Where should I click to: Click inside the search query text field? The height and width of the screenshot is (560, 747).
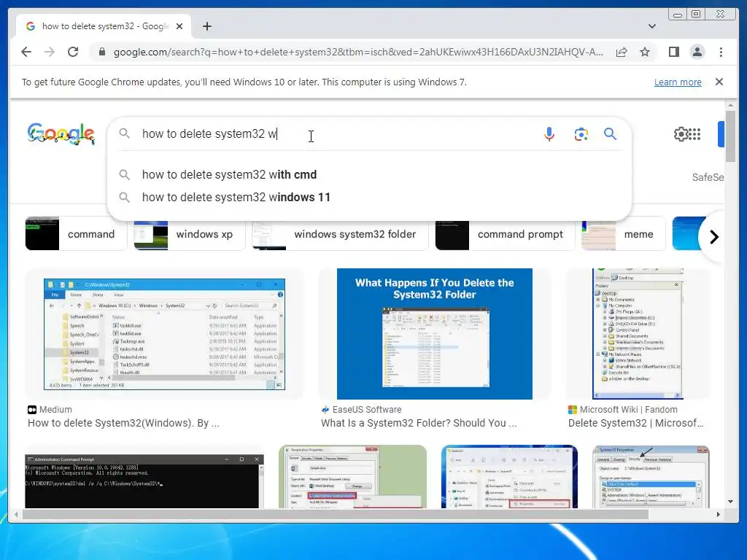point(333,134)
